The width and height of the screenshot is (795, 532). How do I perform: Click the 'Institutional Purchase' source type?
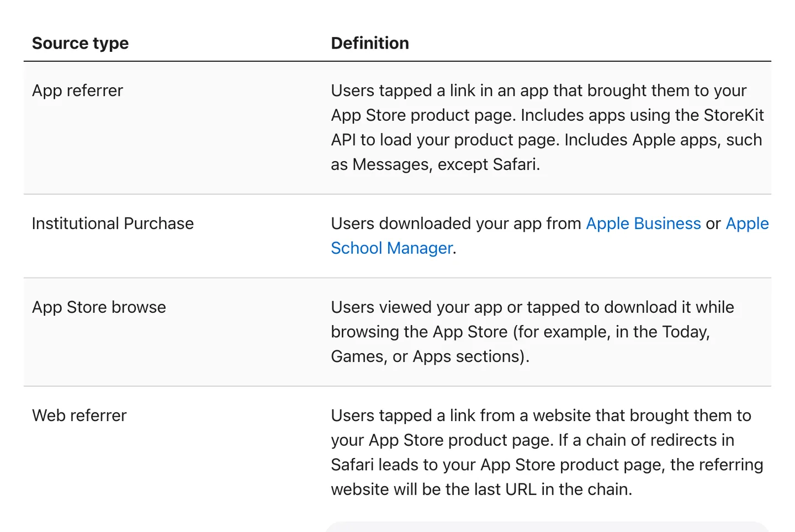113,224
